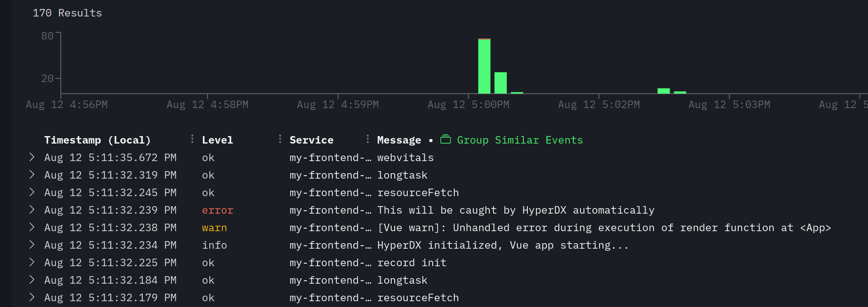
Task: Expand the log entry at 5:11:35.672 PM
Action: click(x=32, y=157)
